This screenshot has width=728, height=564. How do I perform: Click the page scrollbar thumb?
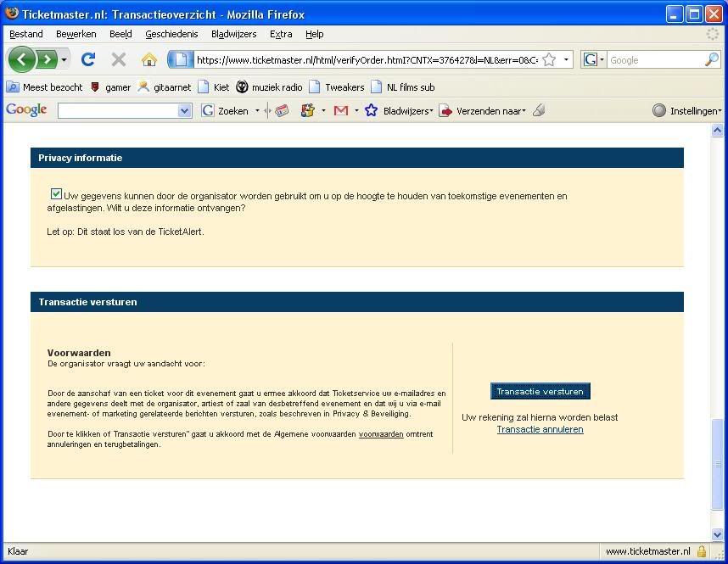point(717,464)
